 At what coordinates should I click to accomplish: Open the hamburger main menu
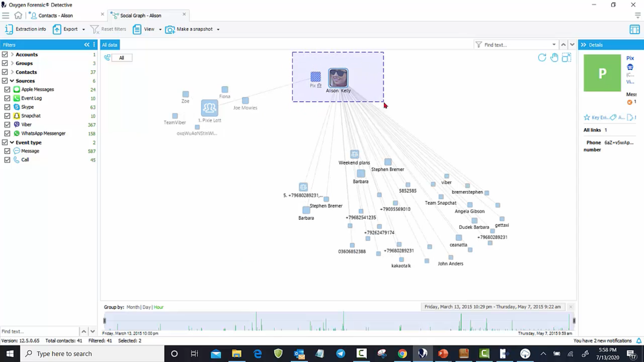point(6,16)
